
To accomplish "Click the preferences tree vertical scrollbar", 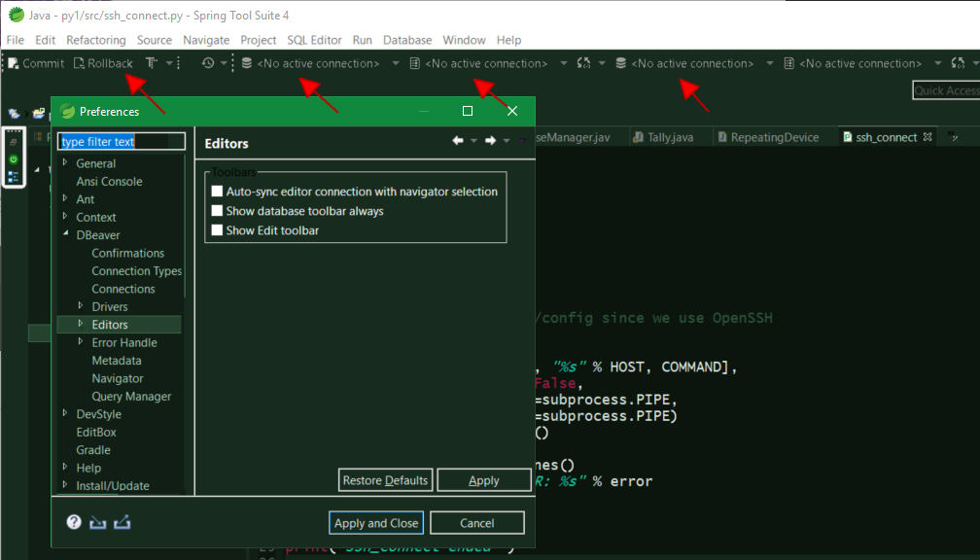I will pyautogui.click(x=185, y=225).
